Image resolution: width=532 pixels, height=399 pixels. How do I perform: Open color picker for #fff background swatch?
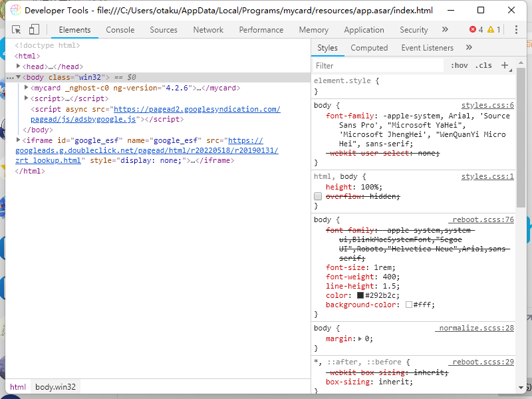(409, 305)
